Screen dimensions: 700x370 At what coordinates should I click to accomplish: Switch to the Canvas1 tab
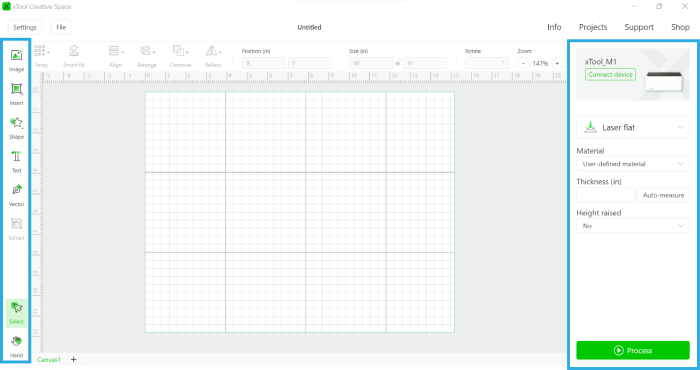(49, 359)
